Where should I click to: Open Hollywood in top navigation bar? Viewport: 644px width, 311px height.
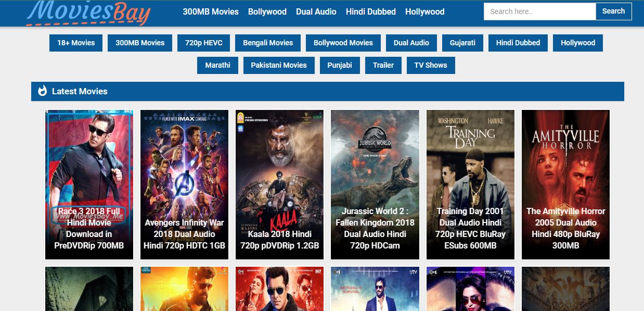click(425, 11)
